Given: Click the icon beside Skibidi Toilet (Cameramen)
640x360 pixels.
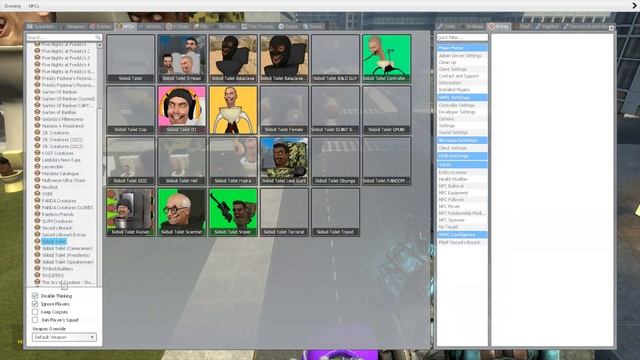Looking at the screenshot, I should pos(37,248).
